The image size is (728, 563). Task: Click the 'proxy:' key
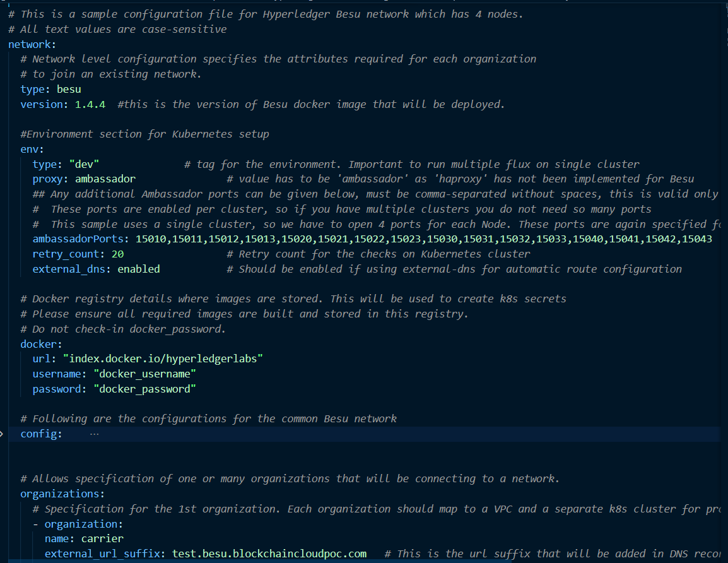[x=50, y=179]
